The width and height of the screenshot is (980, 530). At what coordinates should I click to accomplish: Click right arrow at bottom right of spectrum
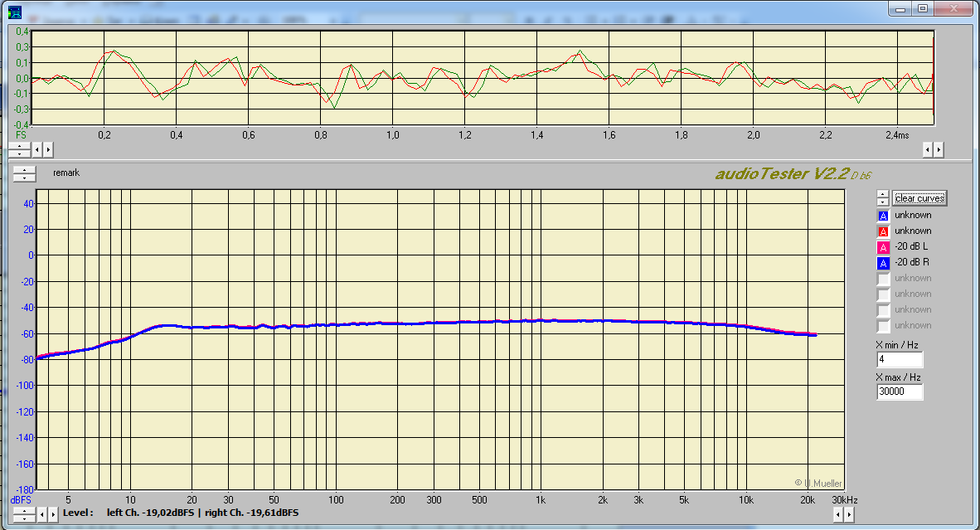(848, 515)
